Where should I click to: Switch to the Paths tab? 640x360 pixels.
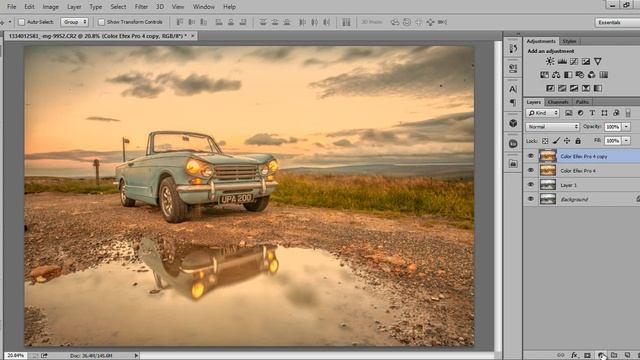point(582,102)
